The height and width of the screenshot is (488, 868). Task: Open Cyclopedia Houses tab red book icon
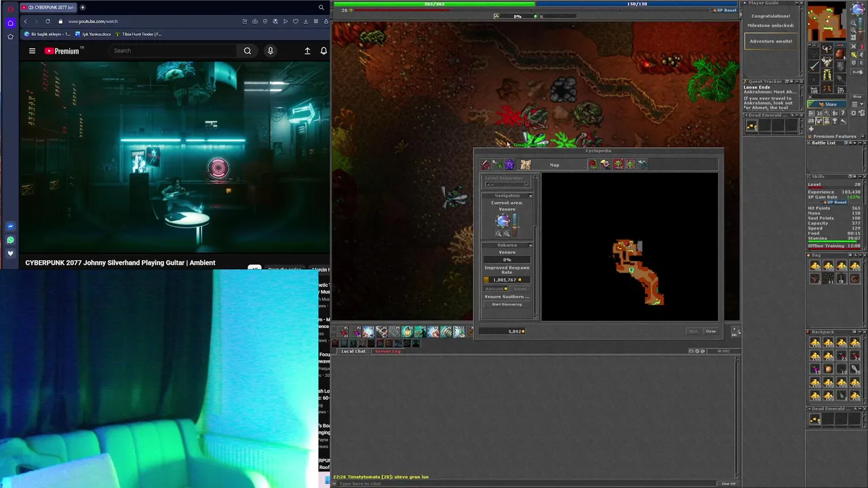pos(593,164)
